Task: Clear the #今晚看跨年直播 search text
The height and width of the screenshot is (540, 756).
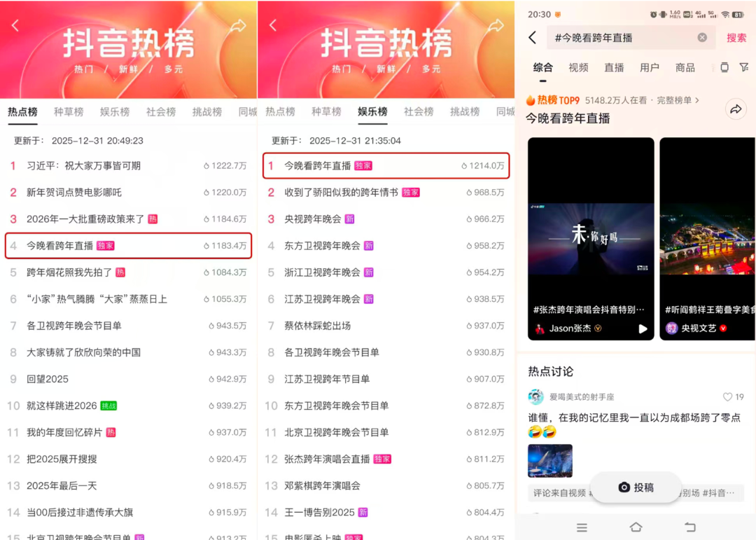Action: pyautogui.click(x=702, y=38)
